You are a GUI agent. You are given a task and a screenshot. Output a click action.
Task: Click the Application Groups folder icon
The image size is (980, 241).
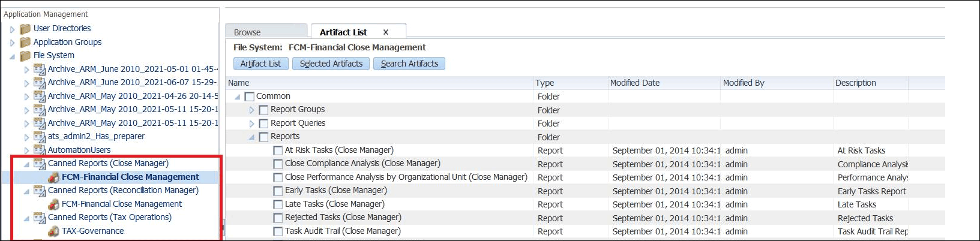point(25,43)
